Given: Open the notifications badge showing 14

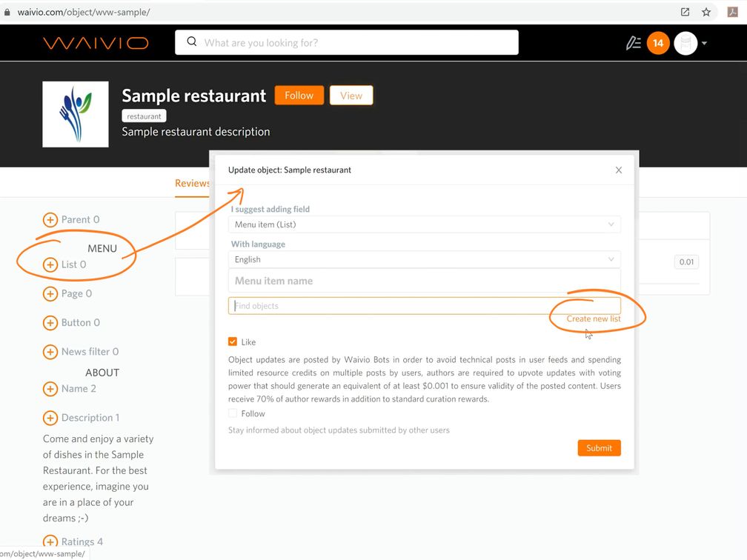Looking at the screenshot, I should click(x=657, y=44).
